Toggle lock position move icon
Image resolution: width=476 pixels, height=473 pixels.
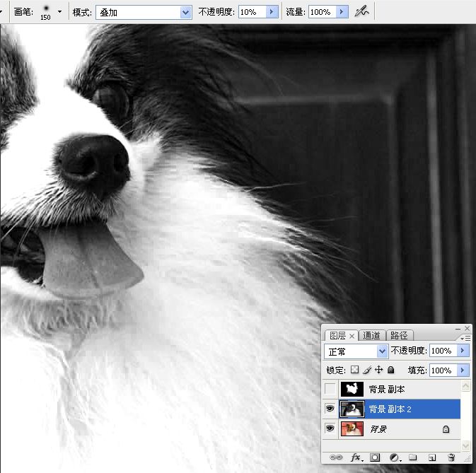point(378,370)
